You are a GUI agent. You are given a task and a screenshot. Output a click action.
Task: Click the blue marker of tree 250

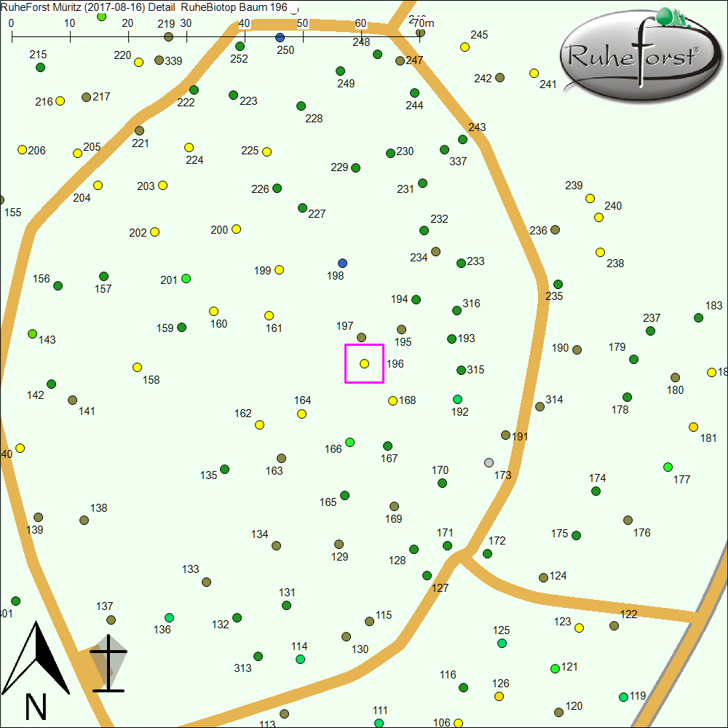280,37
